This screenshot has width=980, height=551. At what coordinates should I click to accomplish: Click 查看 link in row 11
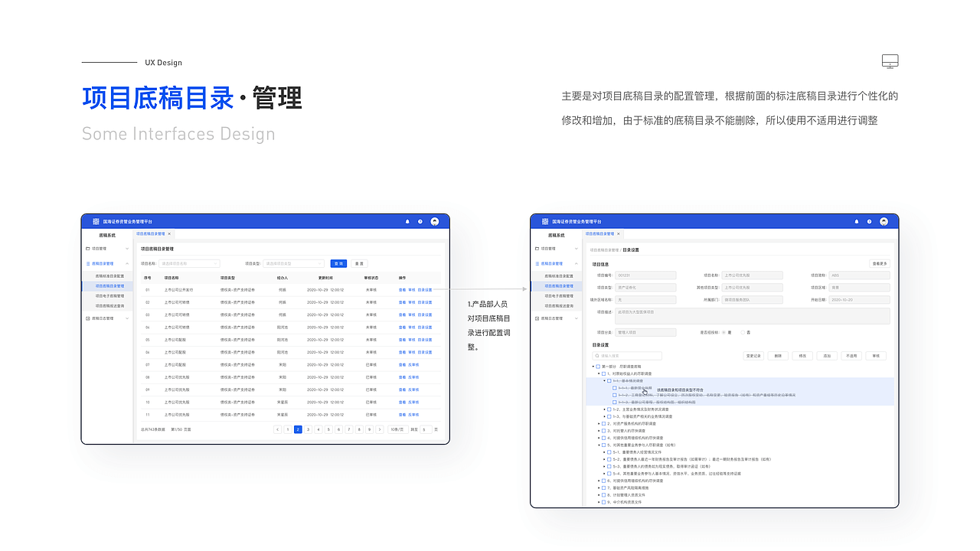click(x=402, y=414)
